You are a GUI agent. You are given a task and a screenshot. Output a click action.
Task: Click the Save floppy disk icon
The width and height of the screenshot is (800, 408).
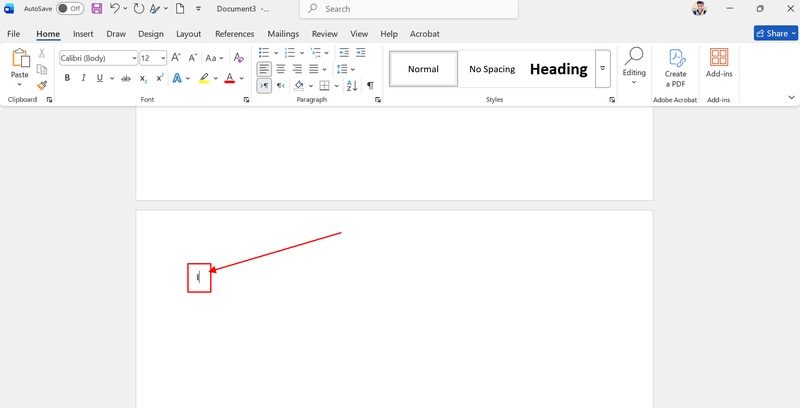click(x=96, y=8)
